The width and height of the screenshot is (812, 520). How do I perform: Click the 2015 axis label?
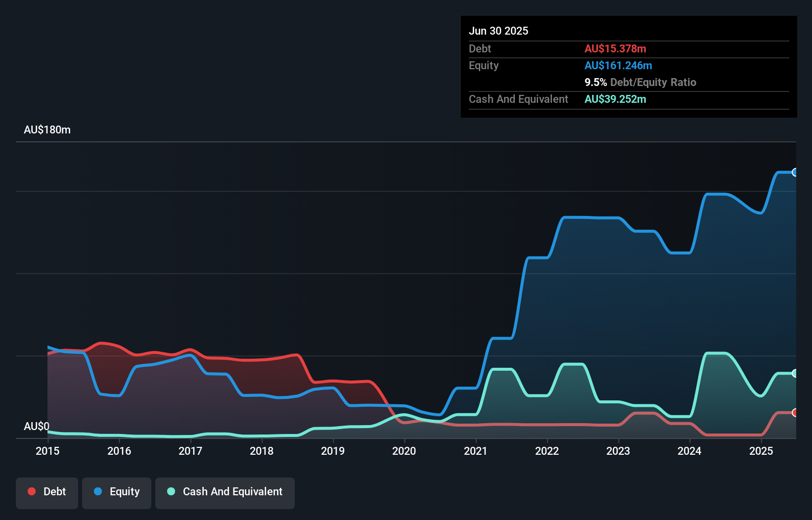47,451
